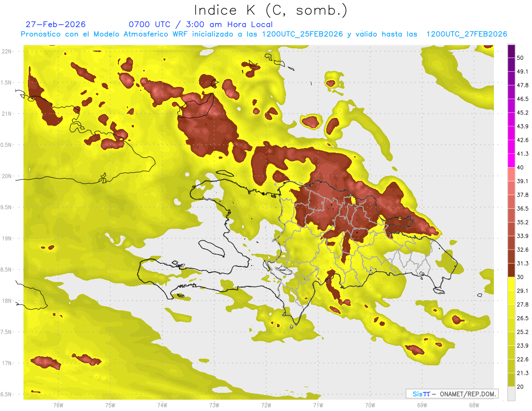Click the legend value "42.6"
The height and width of the screenshot is (411, 532).
[523, 141]
